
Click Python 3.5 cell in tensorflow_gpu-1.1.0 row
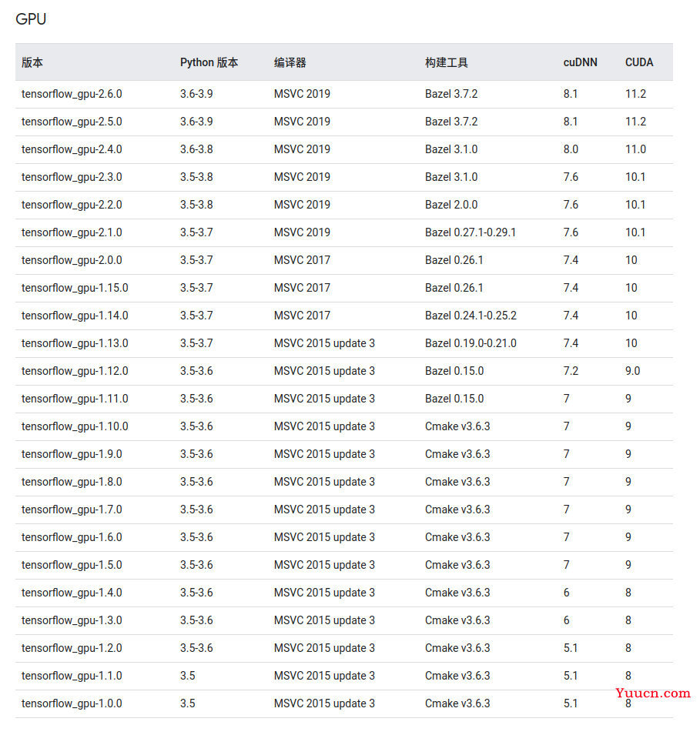click(188, 676)
